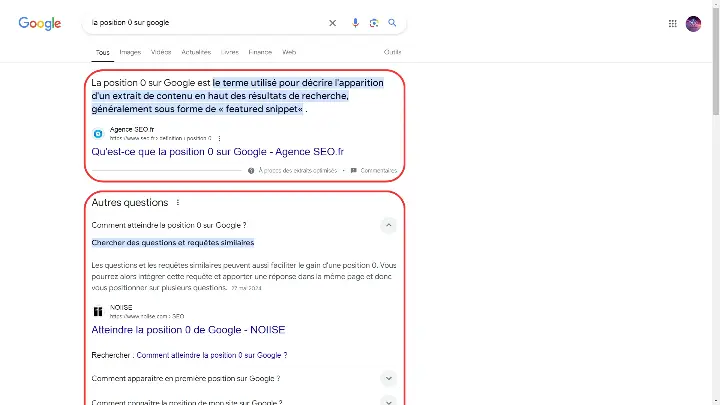Switch to the Livres tab
Screen dimensions: 720x405
pos(230,52)
